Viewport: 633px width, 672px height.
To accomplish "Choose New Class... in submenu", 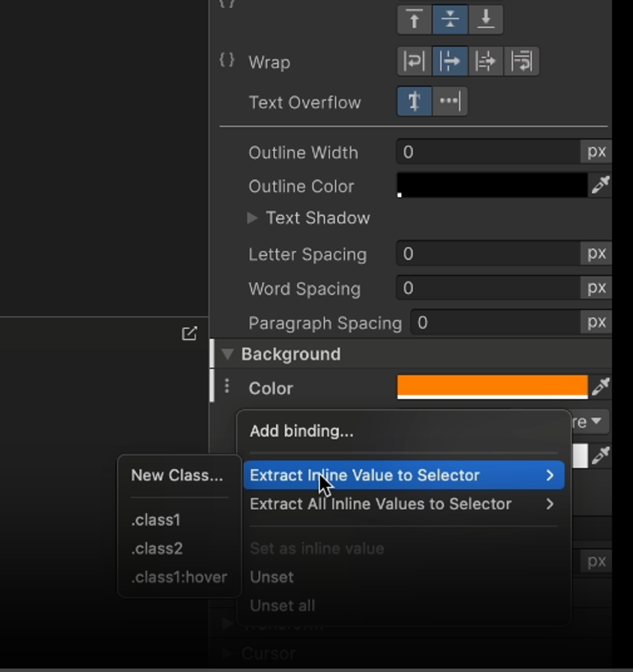I will 179,475.
